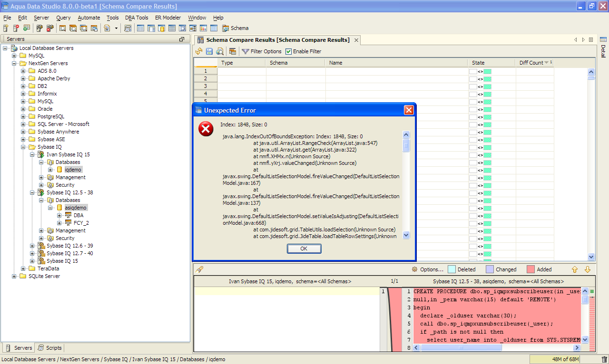Switch to the Scripts tab
Viewport: 609px width, 364px height.
tap(50, 348)
